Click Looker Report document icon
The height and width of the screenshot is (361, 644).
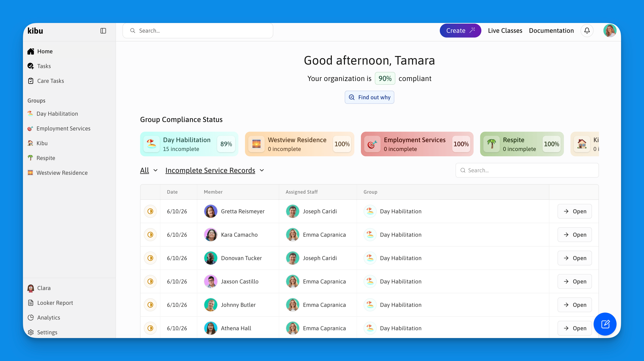(x=31, y=303)
